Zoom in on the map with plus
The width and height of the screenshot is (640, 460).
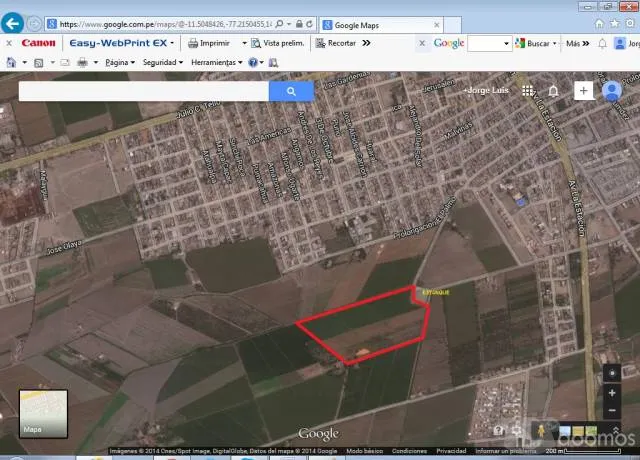click(x=612, y=393)
